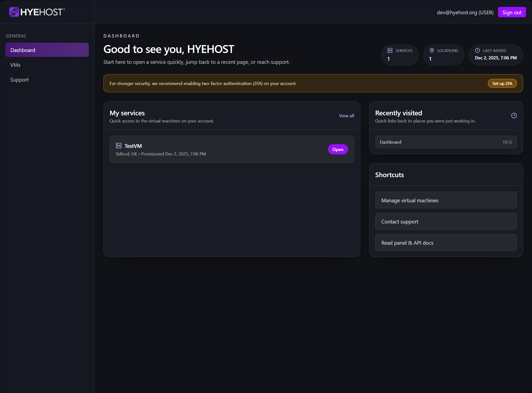Open Manage virtual machines shortcut
The width and height of the screenshot is (532, 393).
[446, 200]
